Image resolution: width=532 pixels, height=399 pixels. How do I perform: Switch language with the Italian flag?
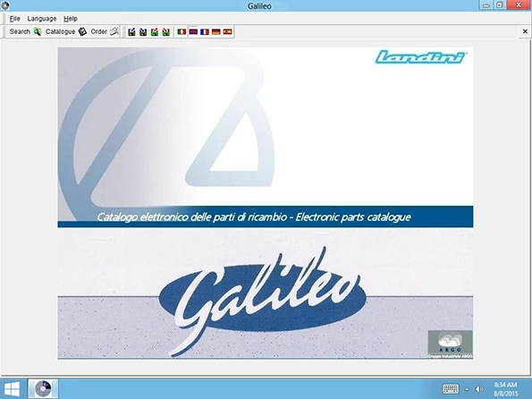click(182, 31)
